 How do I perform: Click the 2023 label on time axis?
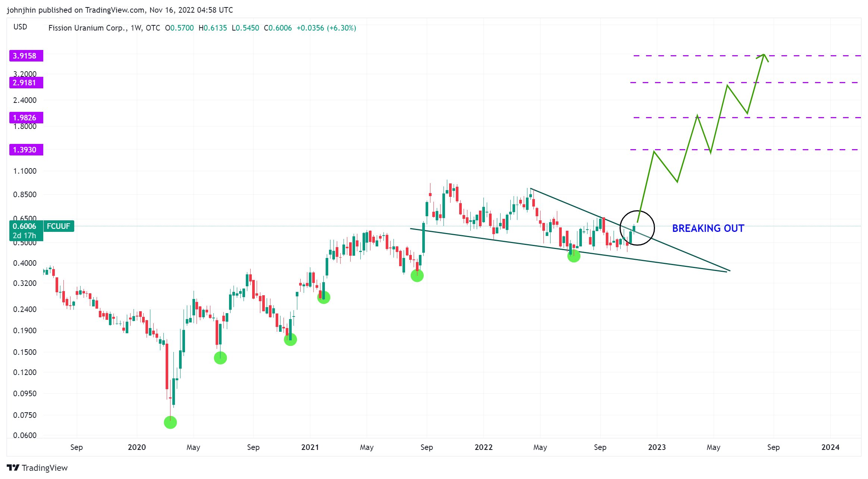(657, 447)
